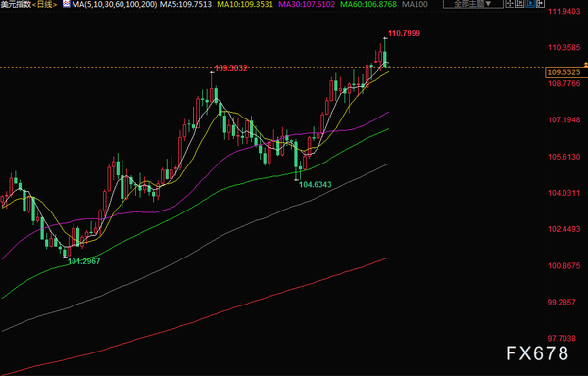Select the MA10:109.3531 legend label
588x376 pixels.
(x=245, y=5)
